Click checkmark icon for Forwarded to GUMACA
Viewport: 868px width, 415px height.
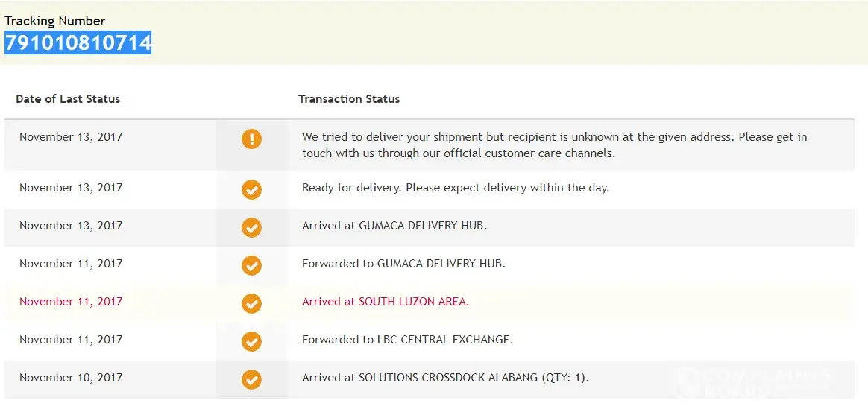click(251, 265)
